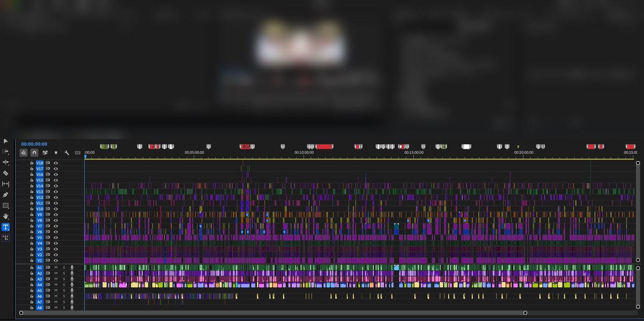Viewport: 644px width, 321px height.
Task: Select the Ripple Edit tool
Action: click(6, 162)
